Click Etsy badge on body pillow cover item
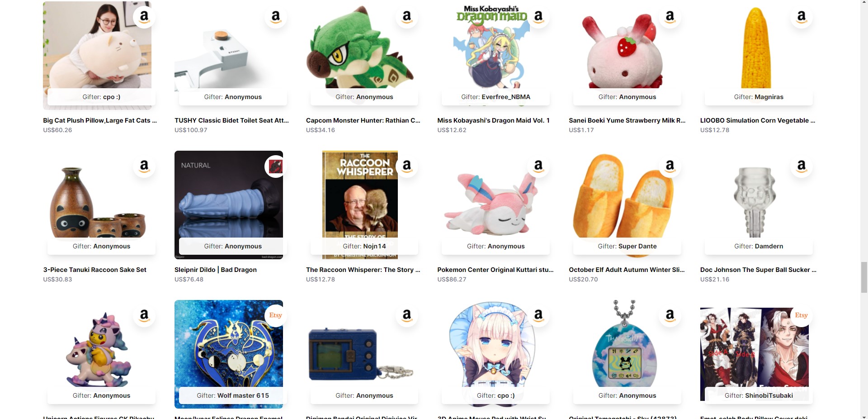 802,315
